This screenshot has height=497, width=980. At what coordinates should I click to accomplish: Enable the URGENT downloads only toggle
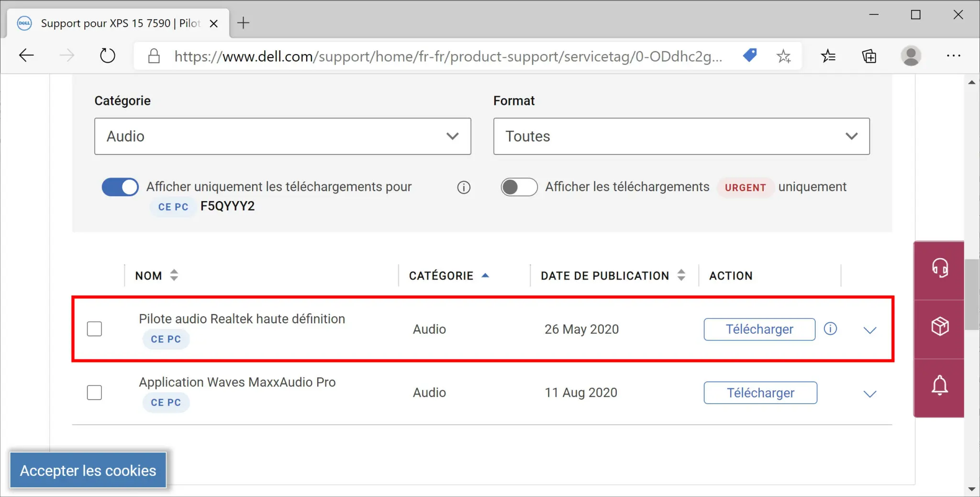click(x=519, y=187)
